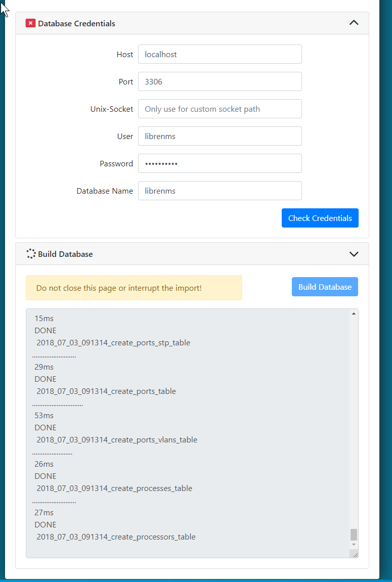The height and width of the screenshot is (582, 392).
Task: Click the red error icon beside Database Credentials
Action: click(30, 23)
